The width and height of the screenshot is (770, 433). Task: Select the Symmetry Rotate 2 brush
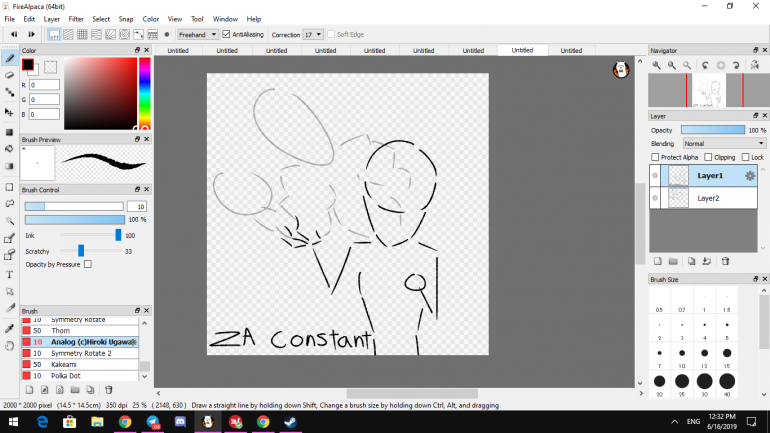coord(80,353)
